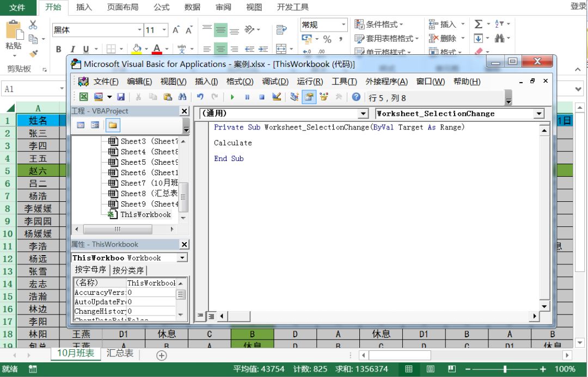The width and height of the screenshot is (588, 377).
Task: Toggle Folders view in the Project panel
Action: click(112, 125)
